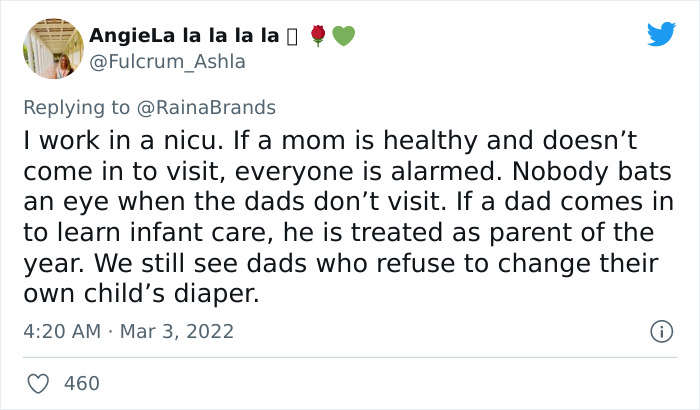700x410 pixels.
Task: Open the tweet info circle icon
Action: tap(660, 330)
